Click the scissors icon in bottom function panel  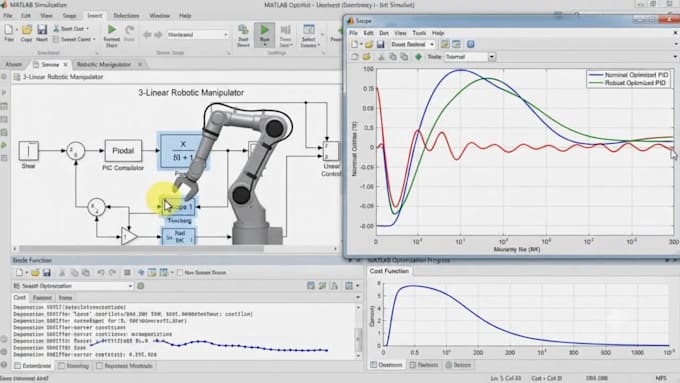coord(62,272)
